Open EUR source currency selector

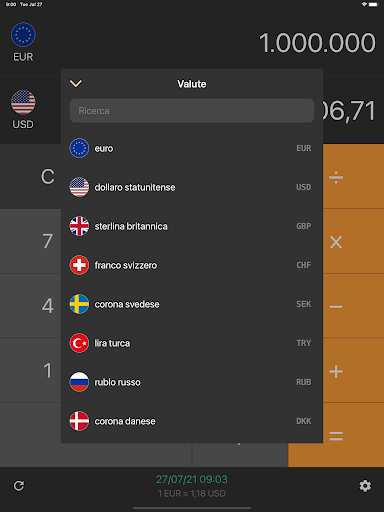click(23, 42)
